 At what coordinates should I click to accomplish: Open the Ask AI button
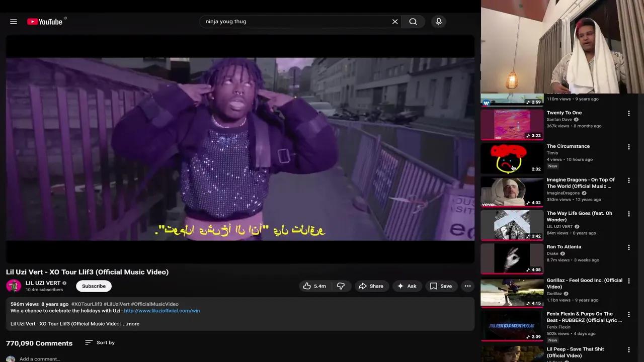click(x=407, y=286)
